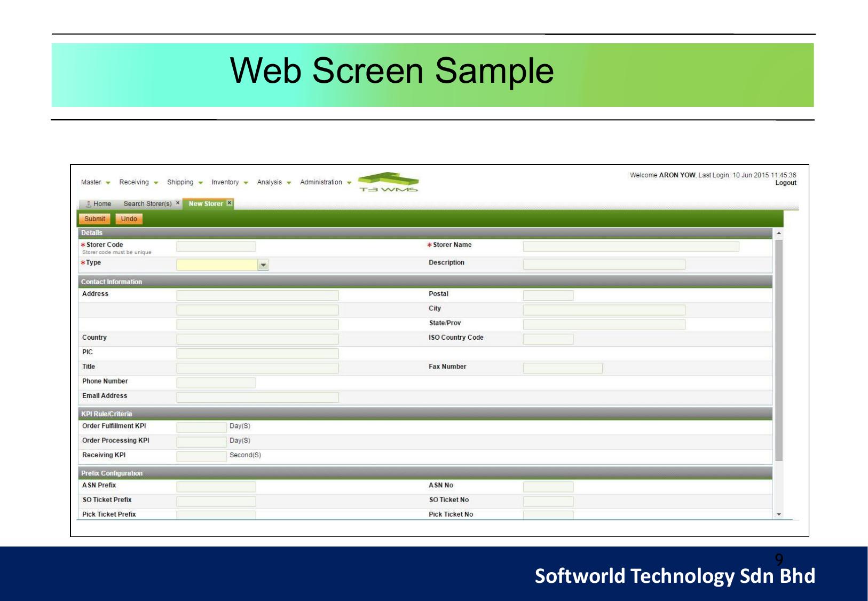Click the Phone Number input field

(x=216, y=383)
